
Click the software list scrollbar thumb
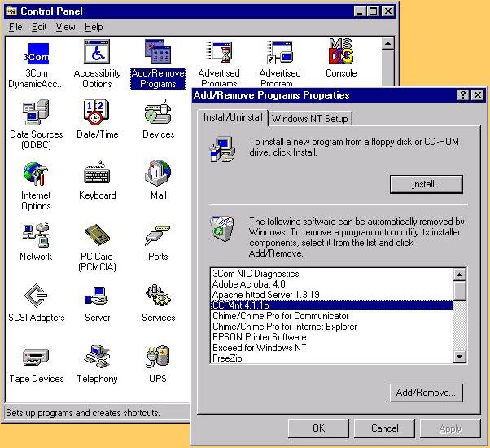pyautogui.click(x=459, y=291)
